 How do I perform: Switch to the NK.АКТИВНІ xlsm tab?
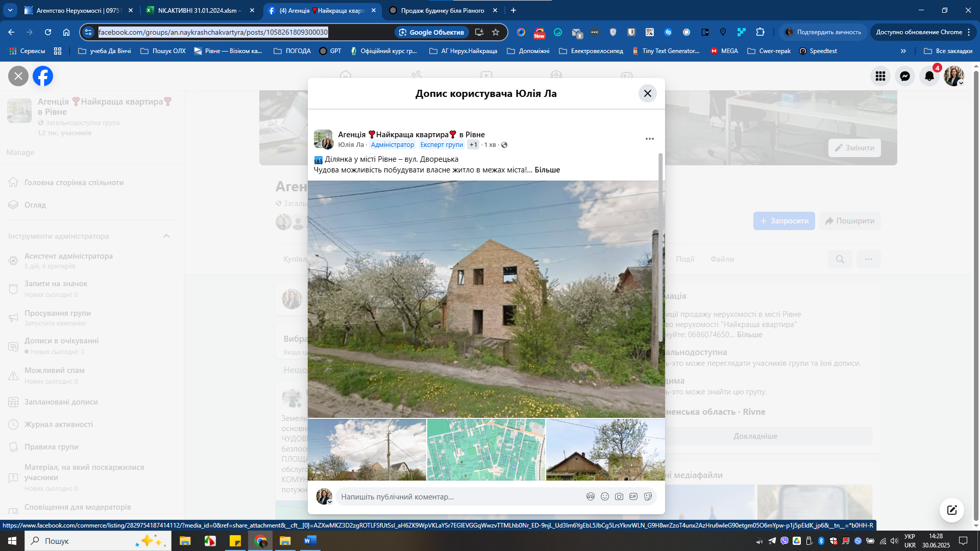point(199,10)
